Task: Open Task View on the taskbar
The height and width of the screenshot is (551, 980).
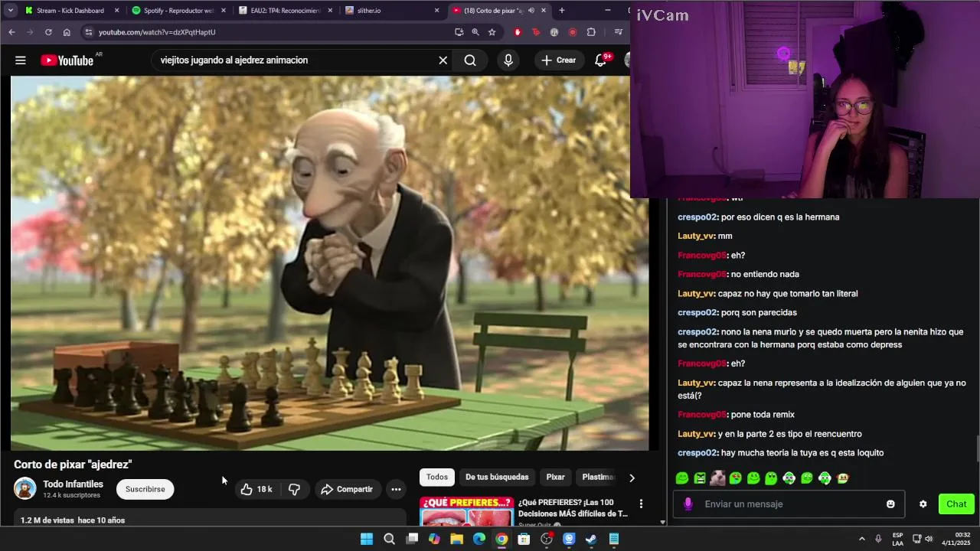Action: coord(412,539)
